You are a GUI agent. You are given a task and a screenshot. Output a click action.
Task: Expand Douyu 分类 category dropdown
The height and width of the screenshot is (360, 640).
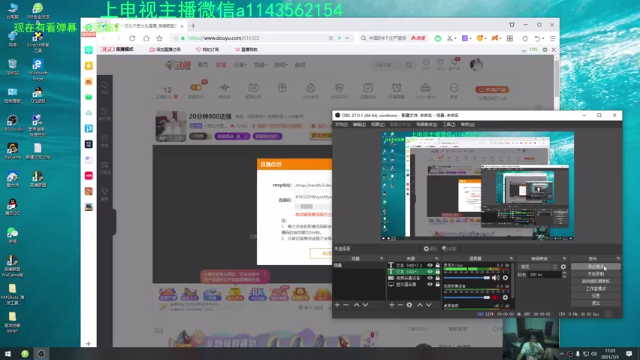point(240,65)
